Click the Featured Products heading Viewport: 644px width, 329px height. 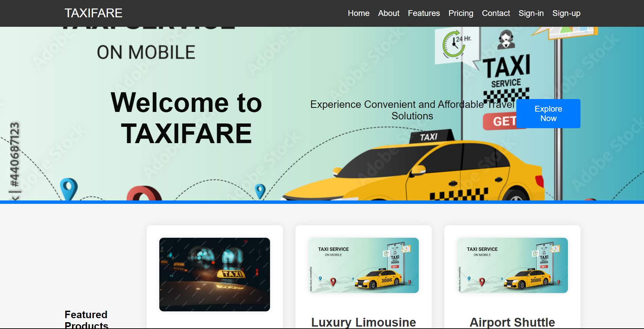click(x=86, y=319)
